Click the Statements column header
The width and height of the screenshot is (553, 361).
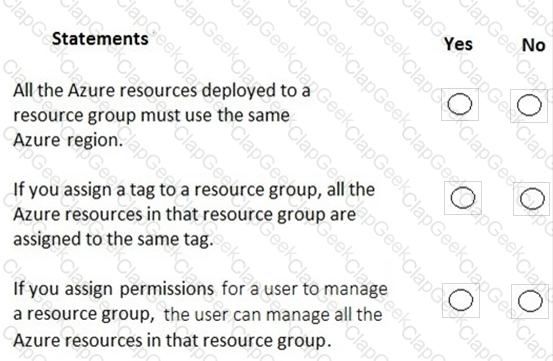point(100,38)
